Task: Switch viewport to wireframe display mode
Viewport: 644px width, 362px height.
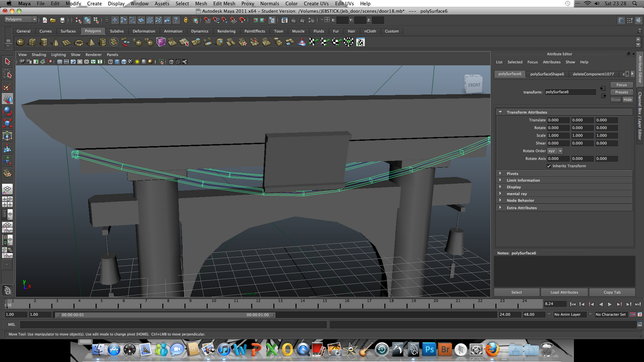Action: point(110,62)
